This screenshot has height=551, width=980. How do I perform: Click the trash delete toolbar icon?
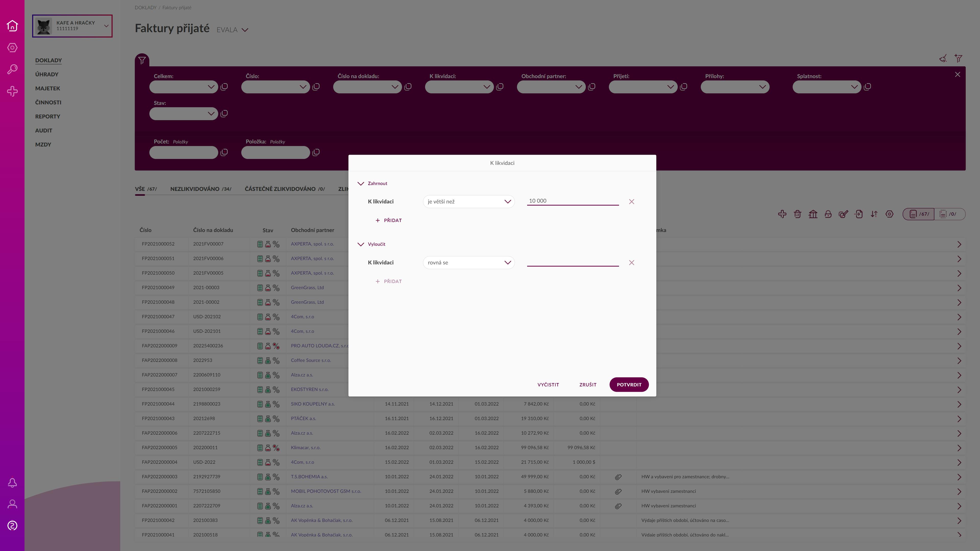click(797, 214)
